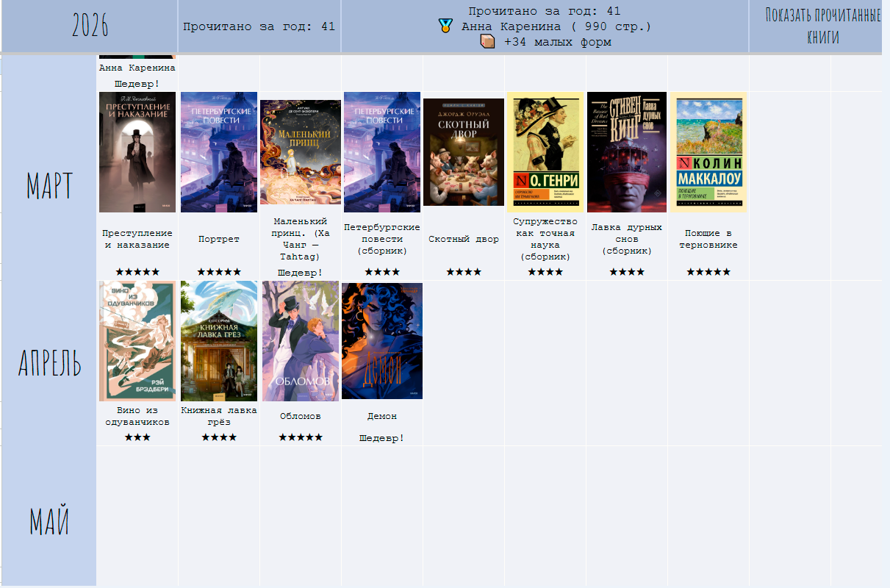Select 'Супружество как точная наука (сборник)' caption
The height and width of the screenshot is (588, 890).
click(x=545, y=239)
